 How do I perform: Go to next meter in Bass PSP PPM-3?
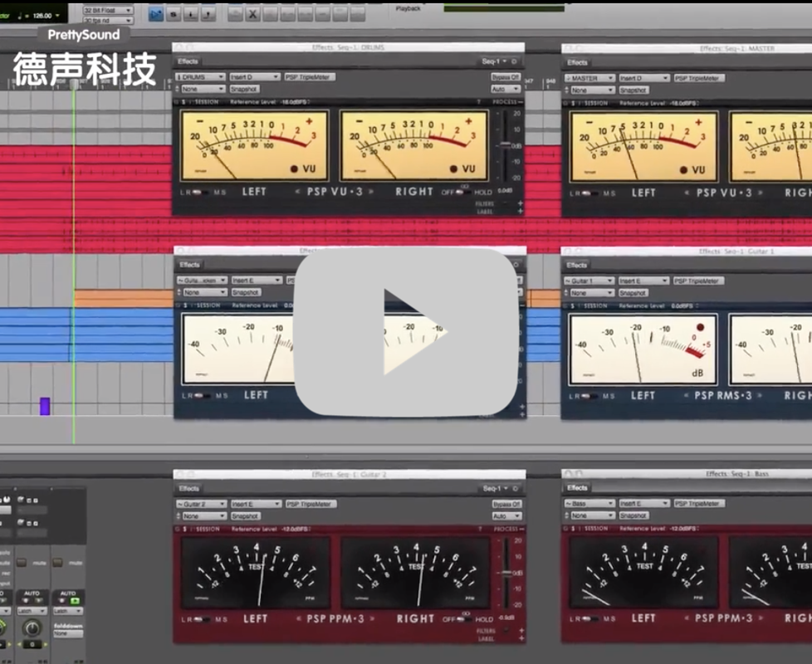761,618
